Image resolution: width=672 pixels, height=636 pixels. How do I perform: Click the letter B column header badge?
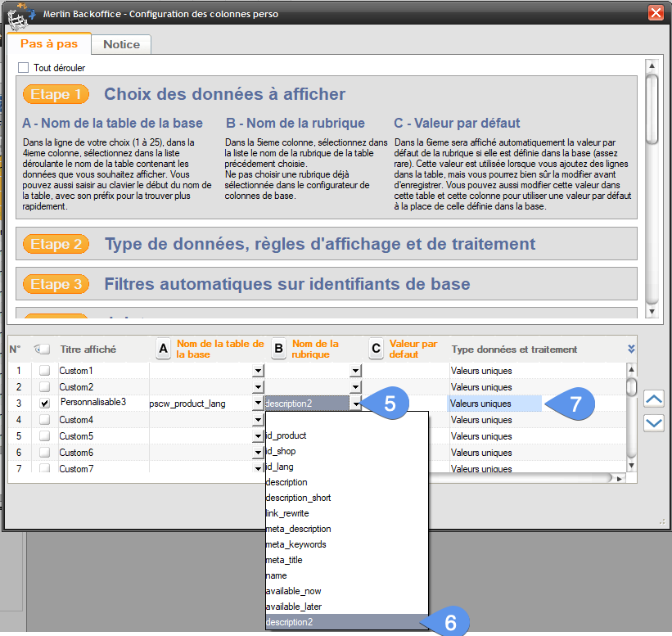coord(278,350)
